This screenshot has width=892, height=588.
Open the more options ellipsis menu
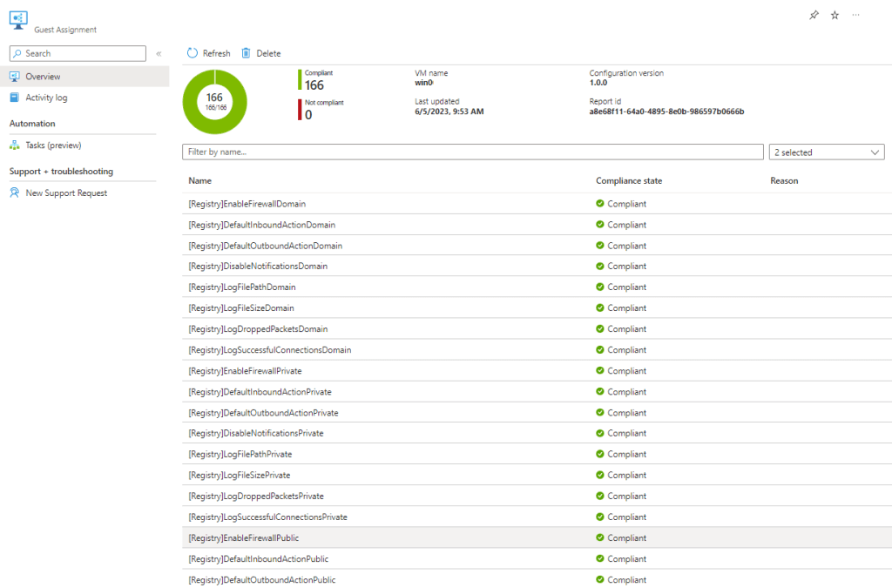coord(855,16)
